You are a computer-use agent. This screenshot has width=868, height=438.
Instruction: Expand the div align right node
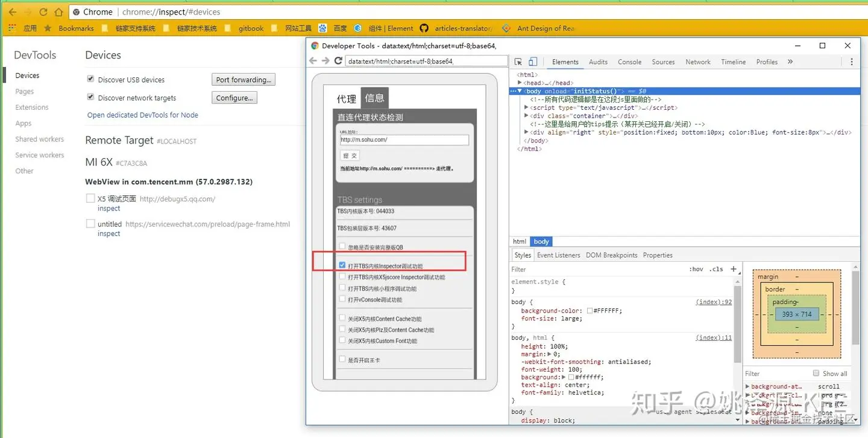point(526,132)
